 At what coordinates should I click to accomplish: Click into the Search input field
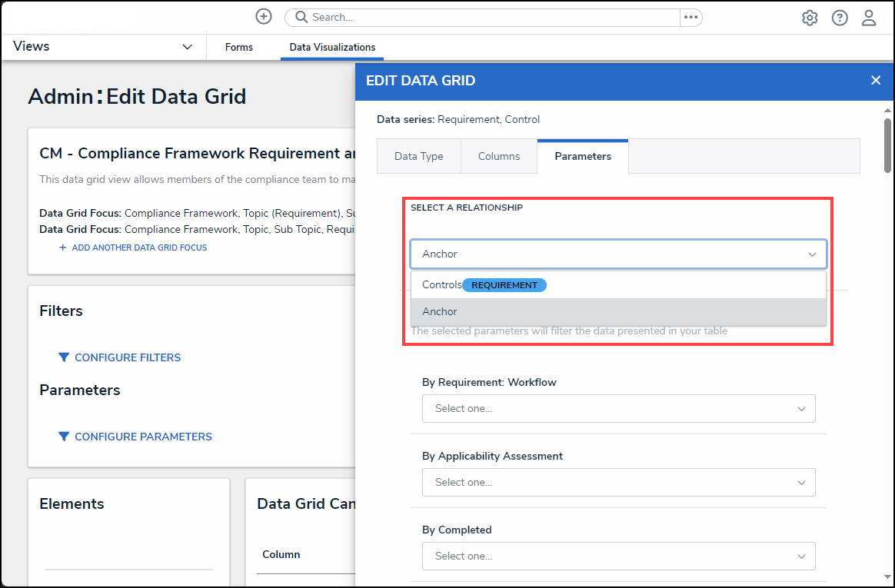[492, 17]
